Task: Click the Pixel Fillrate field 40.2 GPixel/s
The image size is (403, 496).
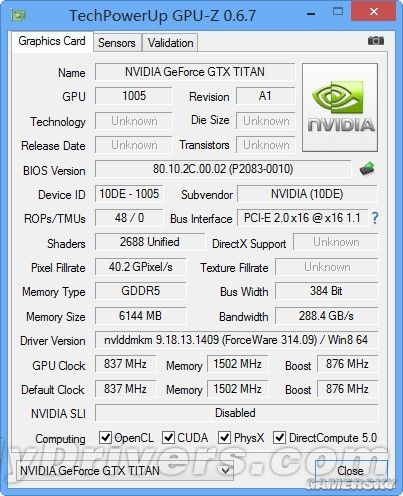Action: point(140,267)
